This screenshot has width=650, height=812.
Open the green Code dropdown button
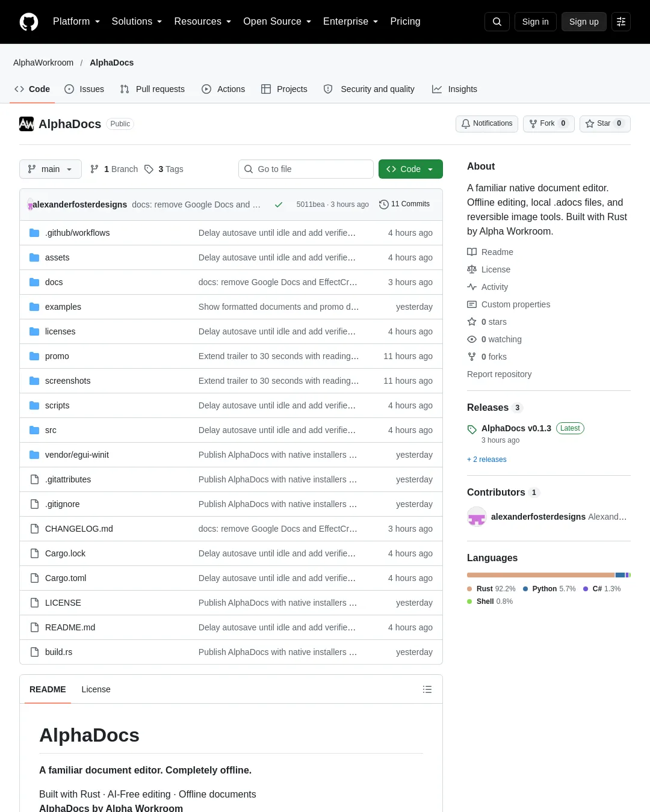coord(410,169)
